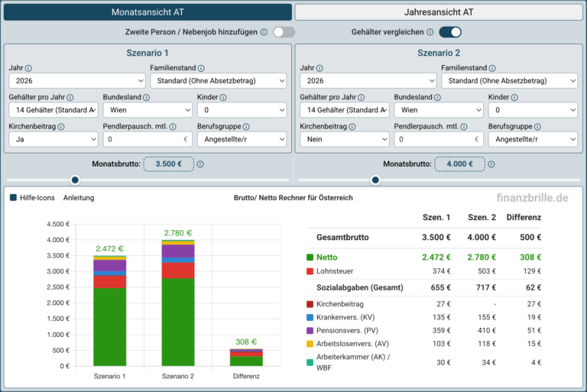Click info icon beside Kirchenbeitrag in Szenario 2
Screen dimensions: 587x392
pos(352,127)
